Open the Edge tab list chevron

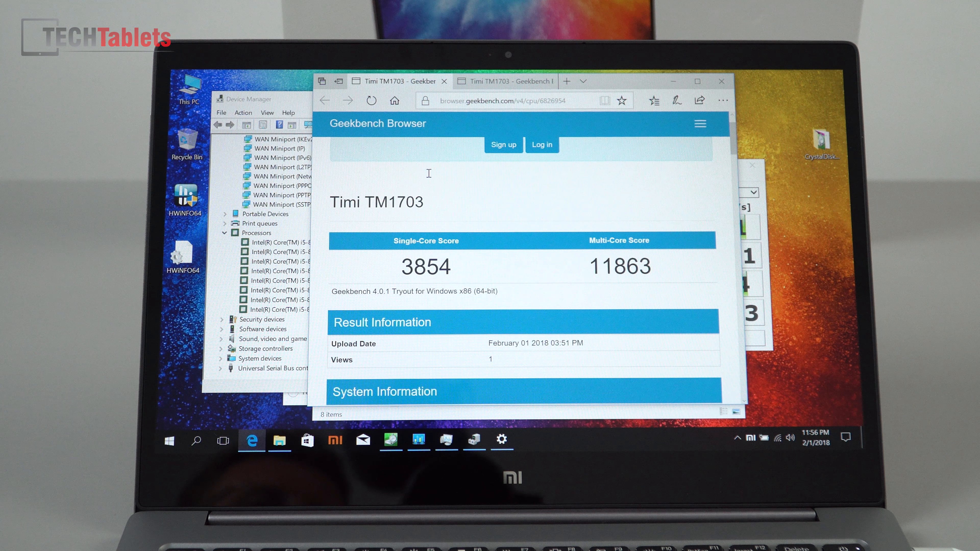pyautogui.click(x=583, y=81)
